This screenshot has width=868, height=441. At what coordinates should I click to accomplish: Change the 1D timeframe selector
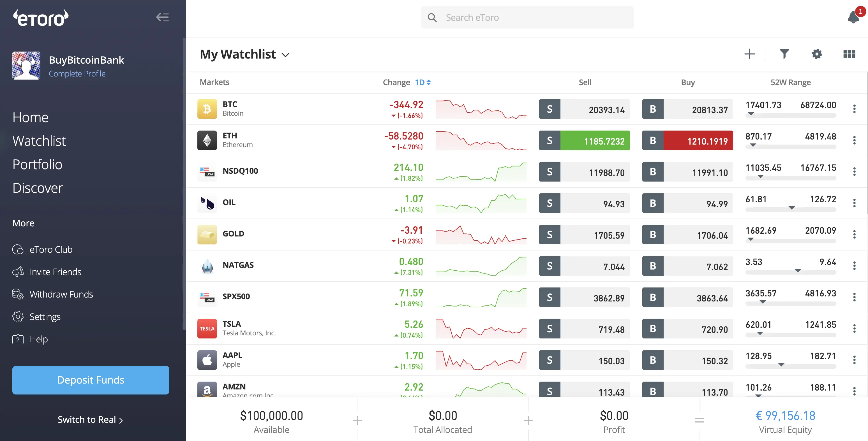point(423,82)
